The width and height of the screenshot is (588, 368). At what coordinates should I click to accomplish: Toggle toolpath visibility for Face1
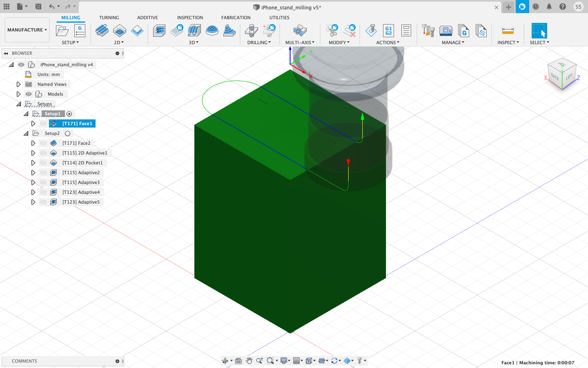pos(43,123)
